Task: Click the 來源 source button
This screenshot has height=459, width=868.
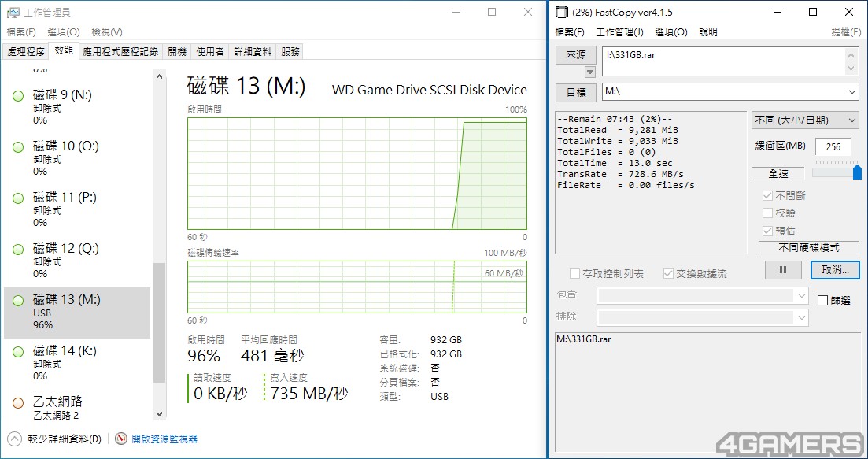Action: (576, 55)
